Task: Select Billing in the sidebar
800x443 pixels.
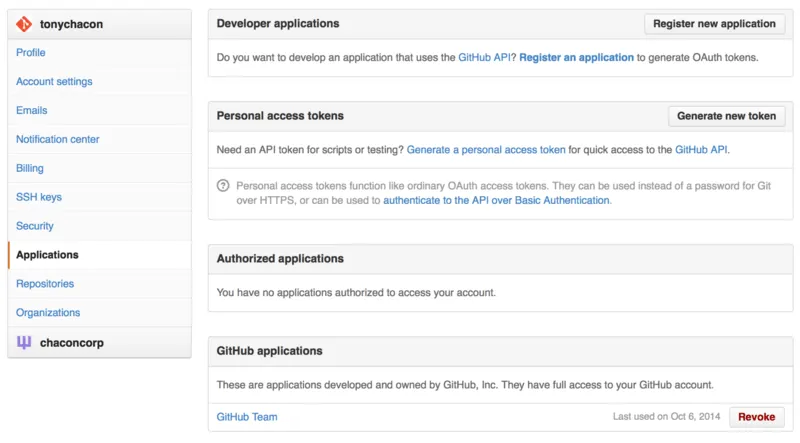Action: point(30,168)
